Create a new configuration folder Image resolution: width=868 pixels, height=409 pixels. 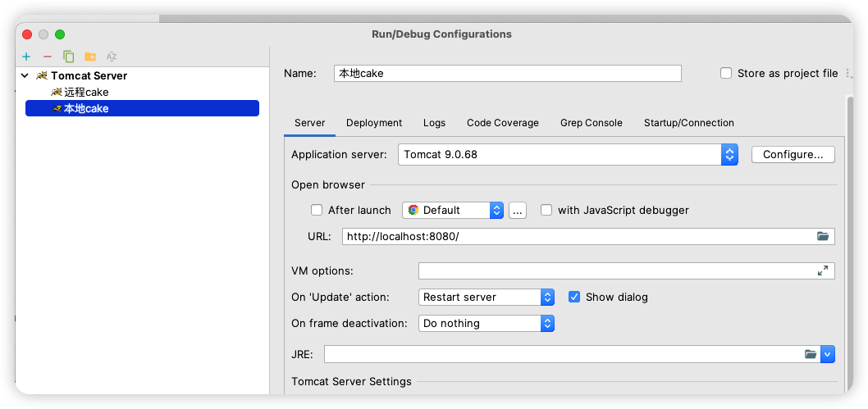(x=90, y=57)
